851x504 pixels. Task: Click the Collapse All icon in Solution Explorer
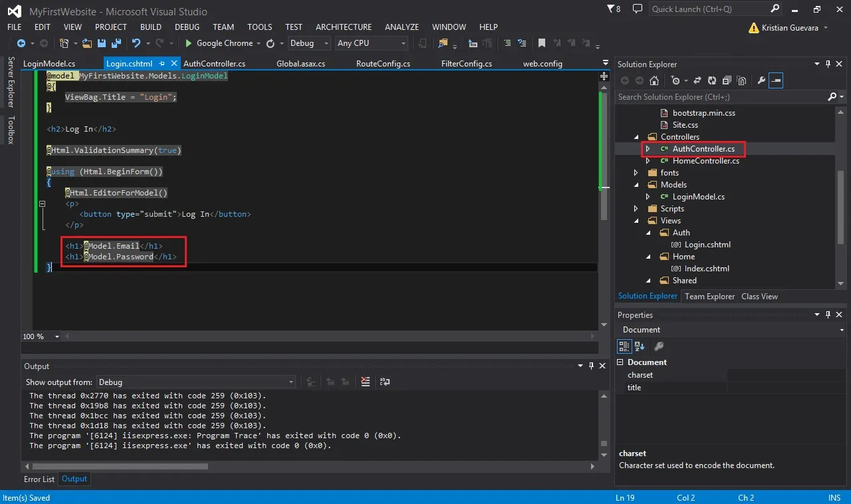pyautogui.click(x=727, y=80)
